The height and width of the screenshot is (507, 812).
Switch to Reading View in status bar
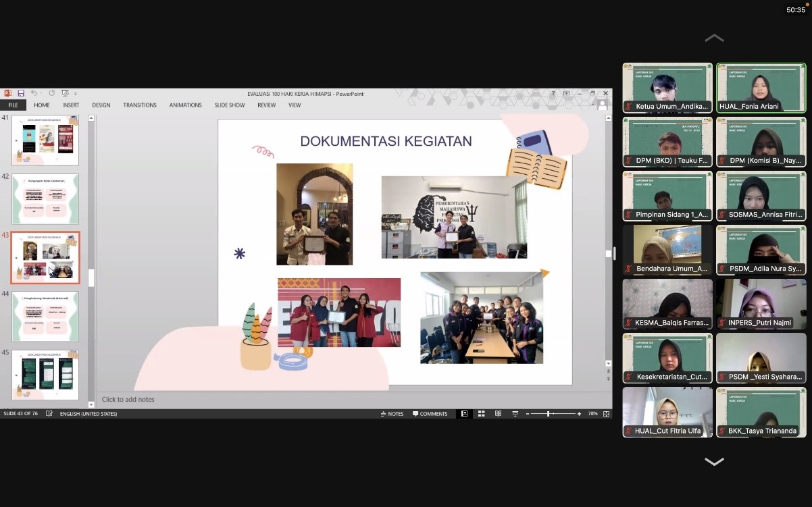point(498,414)
